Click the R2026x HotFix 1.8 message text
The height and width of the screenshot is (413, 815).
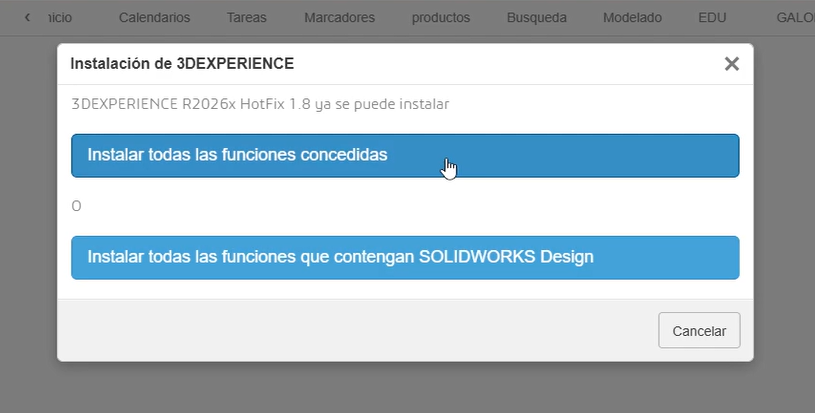[260, 104]
